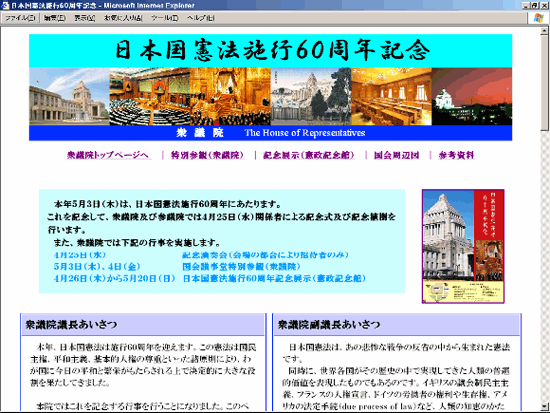Click the Internet Explorer title bar icon
Image resolution: width=550 pixels, height=413 pixels.
[x=5, y=5]
